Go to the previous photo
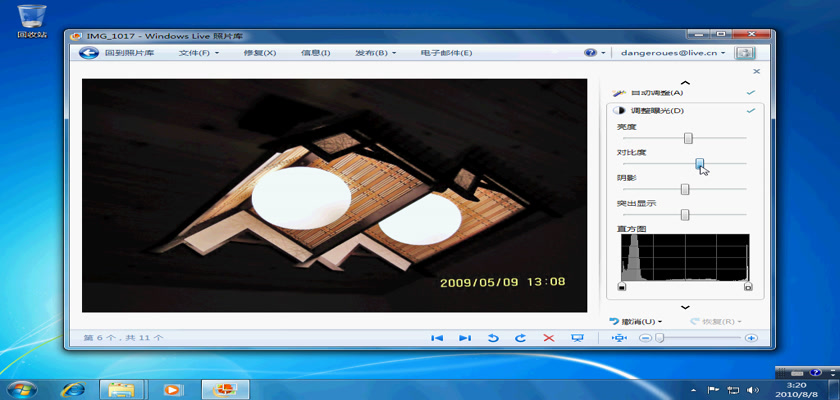Screen dimensions: 840x400 (x=437, y=338)
